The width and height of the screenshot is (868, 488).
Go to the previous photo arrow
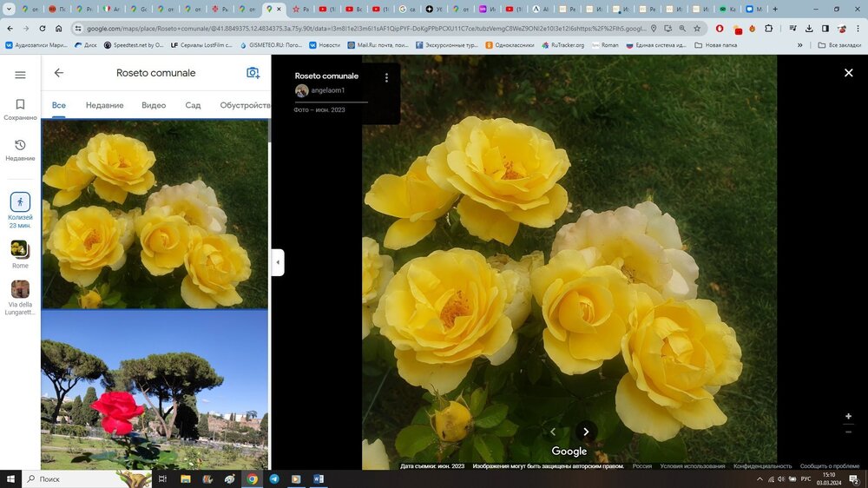553,432
